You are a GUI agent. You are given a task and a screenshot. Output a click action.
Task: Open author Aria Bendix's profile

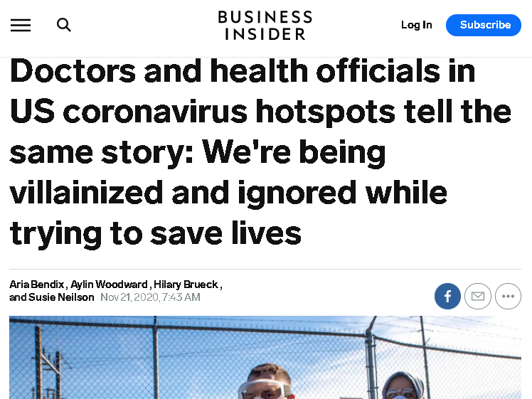click(x=37, y=284)
